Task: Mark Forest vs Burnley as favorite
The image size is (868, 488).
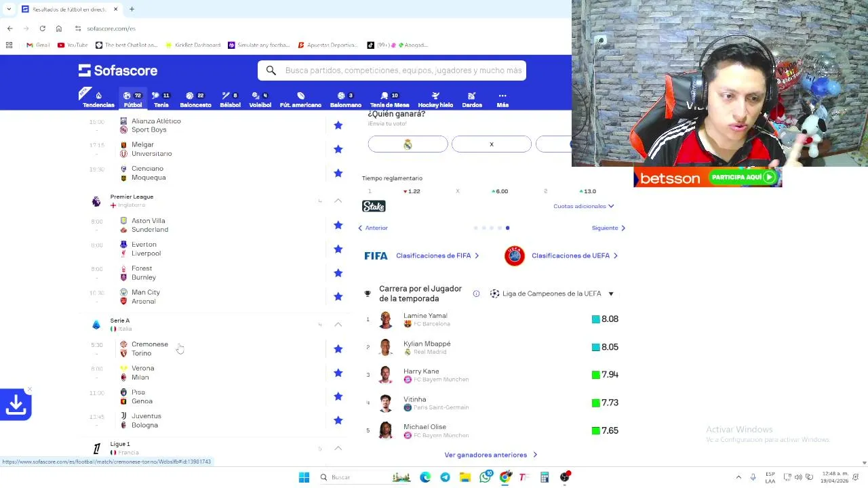Action: click(x=338, y=273)
